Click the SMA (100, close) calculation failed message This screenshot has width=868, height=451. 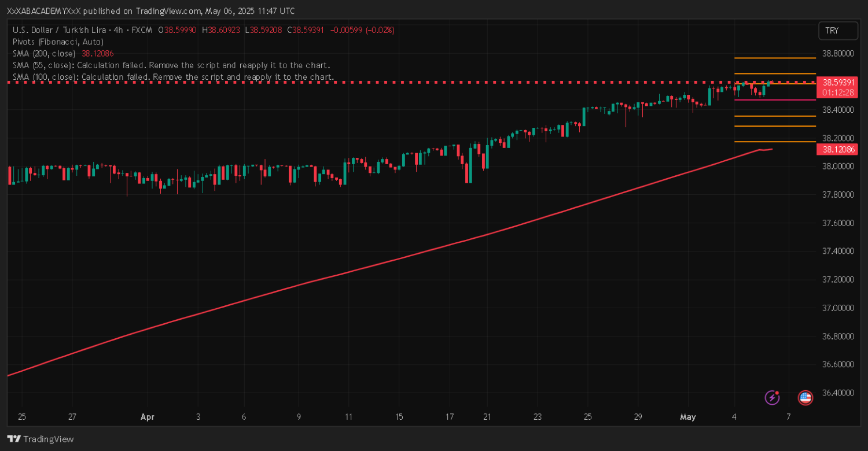coord(174,76)
